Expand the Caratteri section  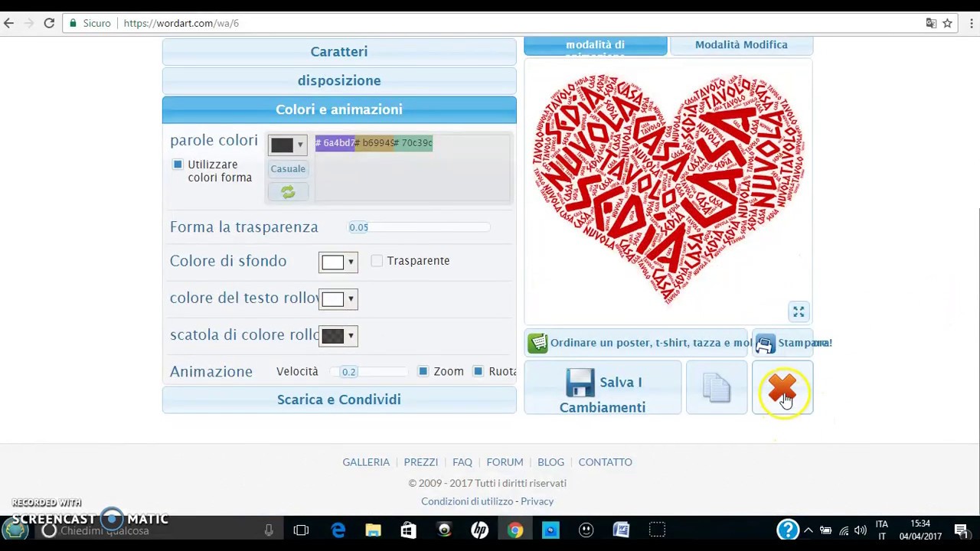(x=339, y=51)
